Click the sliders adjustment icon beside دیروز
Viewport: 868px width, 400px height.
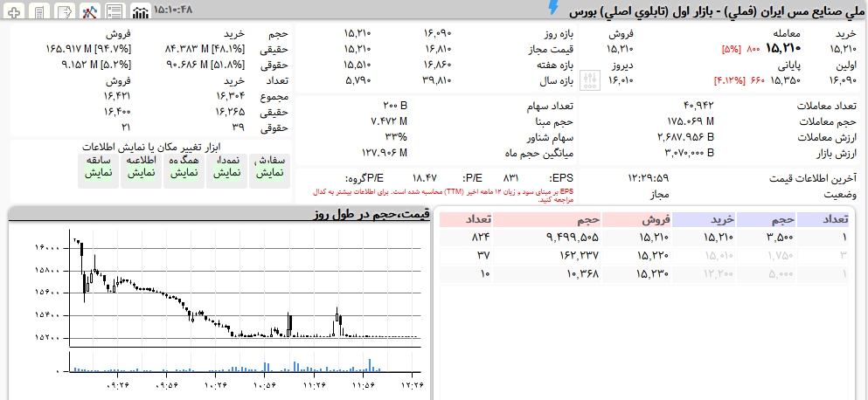pyautogui.click(x=590, y=80)
